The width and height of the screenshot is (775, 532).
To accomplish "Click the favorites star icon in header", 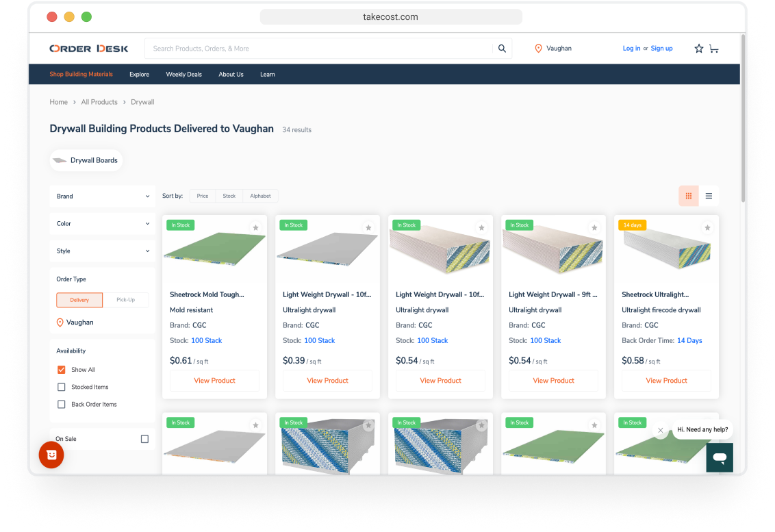I will (x=698, y=49).
